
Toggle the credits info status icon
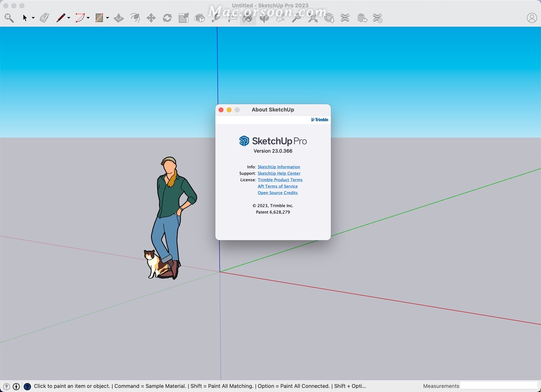[x=17, y=386]
